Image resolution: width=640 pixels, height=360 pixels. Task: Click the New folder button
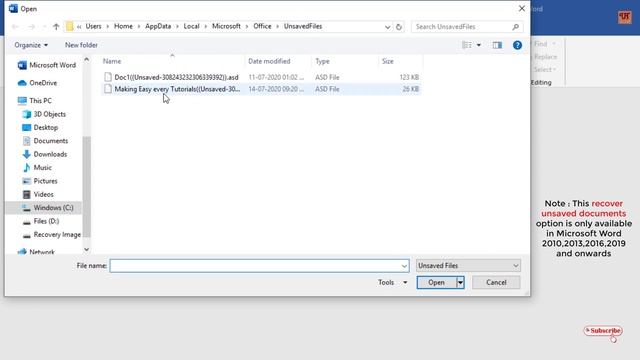click(x=81, y=45)
